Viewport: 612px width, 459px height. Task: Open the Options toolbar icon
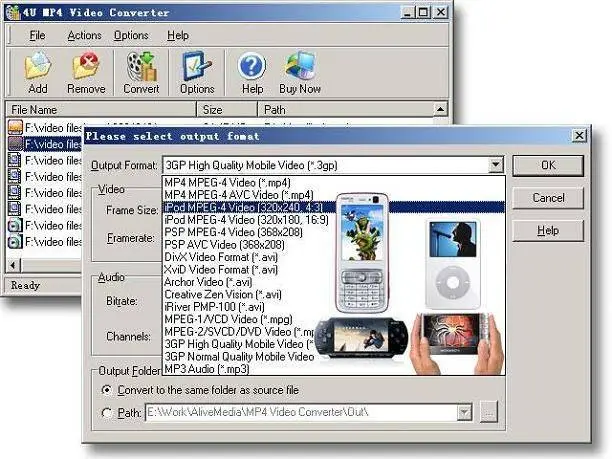[x=197, y=73]
